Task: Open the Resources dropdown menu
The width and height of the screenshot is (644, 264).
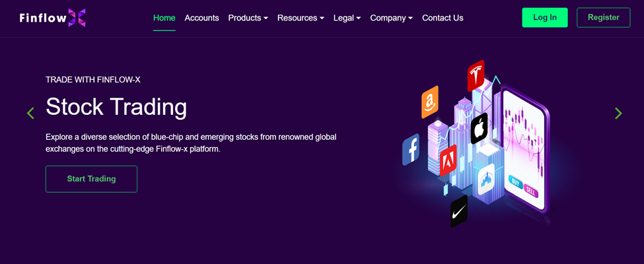Action: click(x=301, y=18)
